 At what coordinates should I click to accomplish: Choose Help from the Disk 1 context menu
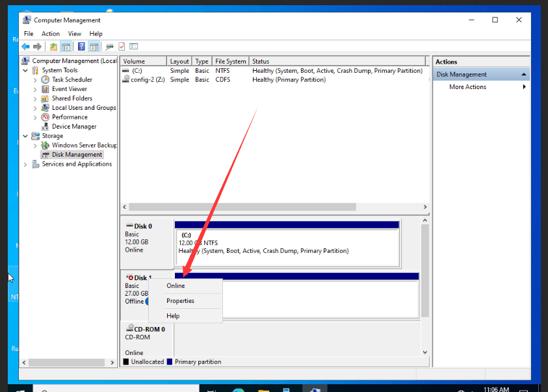tap(185, 316)
